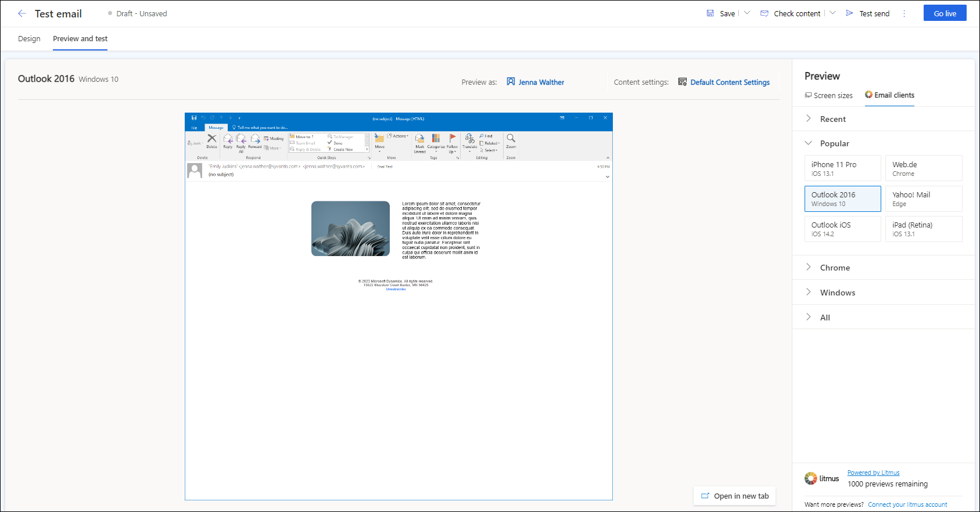Open the more options ellipsis menu
Image resolution: width=980 pixels, height=512 pixels.
click(904, 13)
